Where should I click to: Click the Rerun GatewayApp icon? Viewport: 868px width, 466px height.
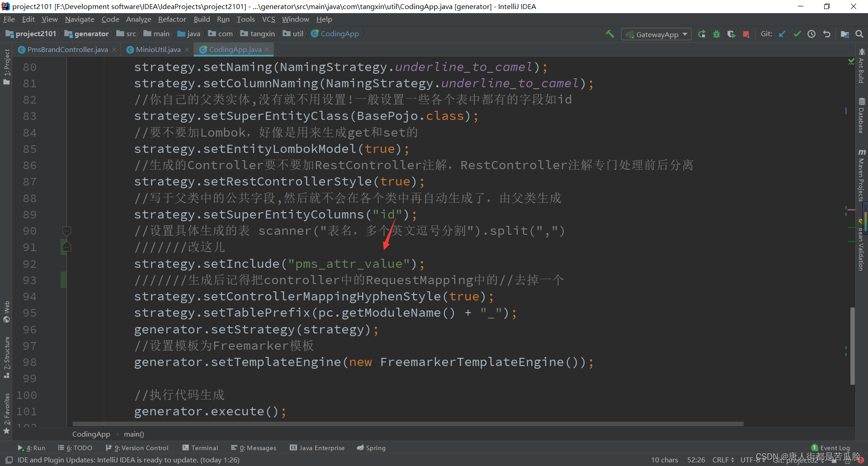point(702,34)
